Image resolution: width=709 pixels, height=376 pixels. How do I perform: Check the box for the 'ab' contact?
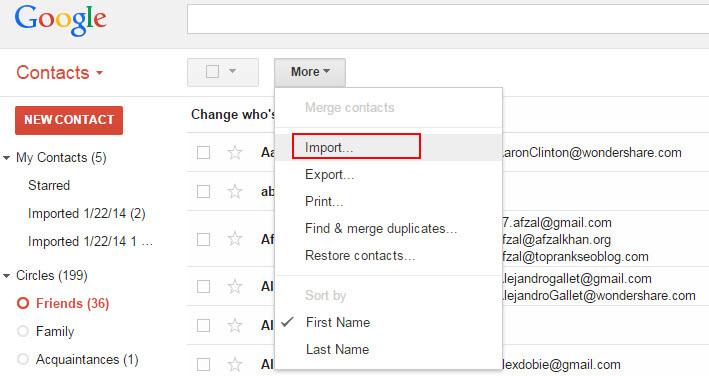tap(203, 192)
